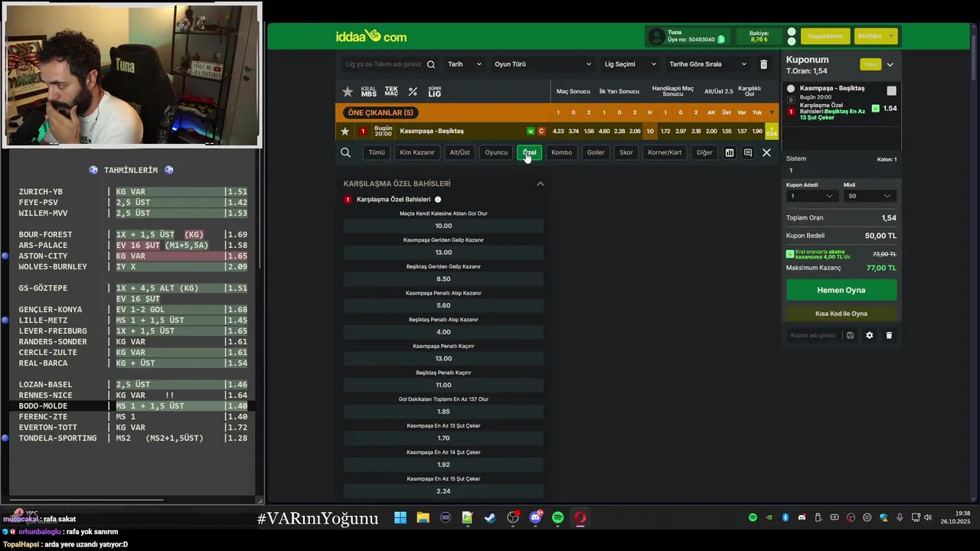Image resolution: width=980 pixels, height=551 pixels.
Task: Open Discord from taskbar
Action: [535, 518]
